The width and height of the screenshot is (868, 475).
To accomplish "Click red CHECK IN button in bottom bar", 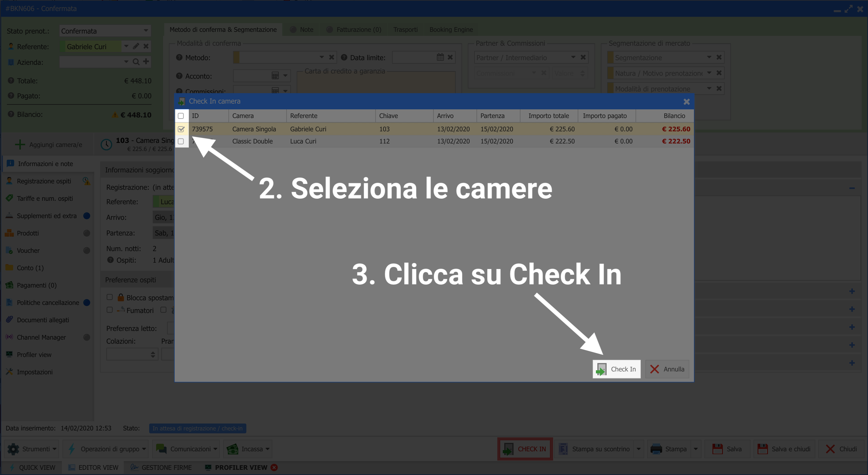I will 525,449.
